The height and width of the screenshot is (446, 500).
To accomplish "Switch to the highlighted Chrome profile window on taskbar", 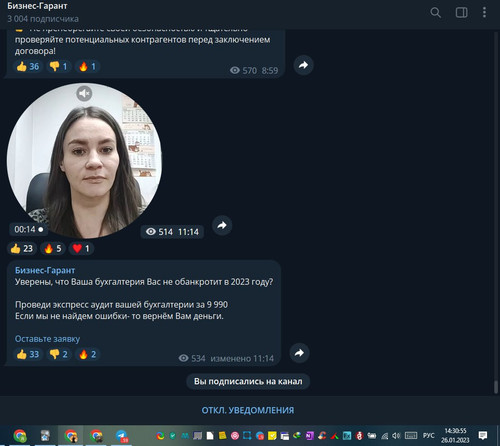I will tap(71, 436).
